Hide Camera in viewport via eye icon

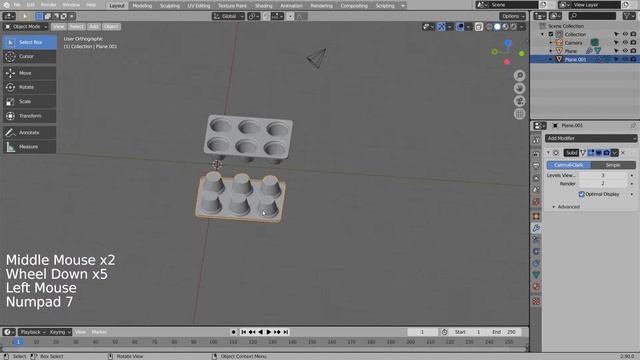625,42
